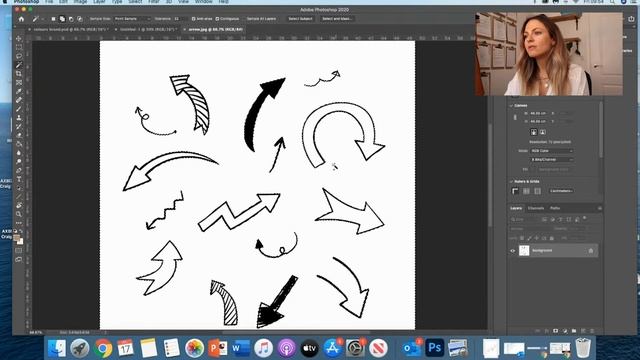Choose New Selection mode in options bar
Image resolution: width=640 pixels, height=360 pixels.
pyautogui.click(x=53, y=19)
